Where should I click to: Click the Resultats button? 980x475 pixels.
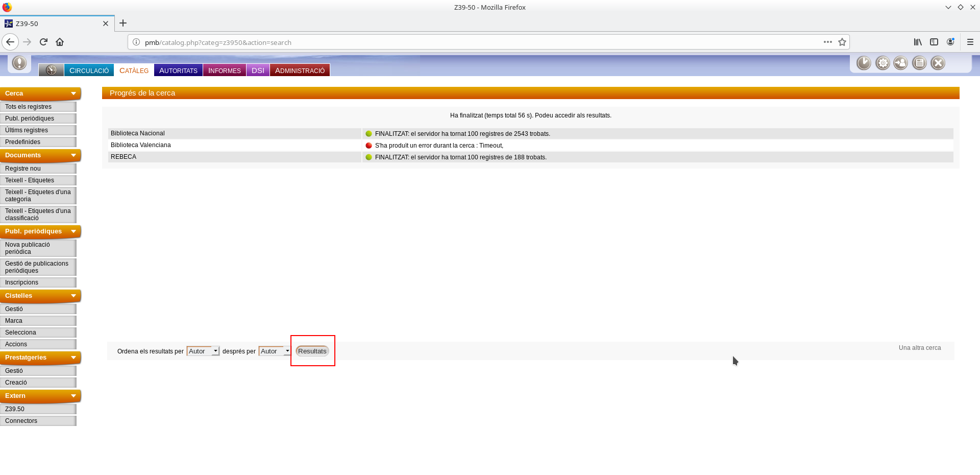(312, 351)
